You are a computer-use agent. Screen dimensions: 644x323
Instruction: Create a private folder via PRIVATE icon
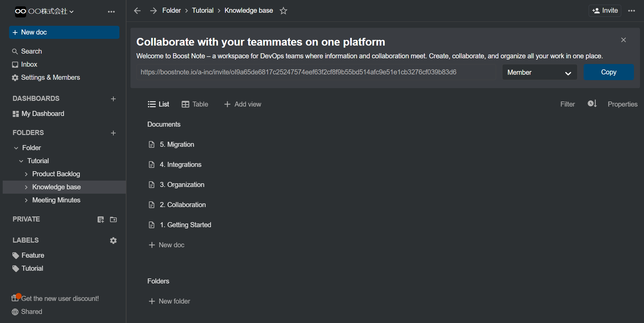point(113,219)
